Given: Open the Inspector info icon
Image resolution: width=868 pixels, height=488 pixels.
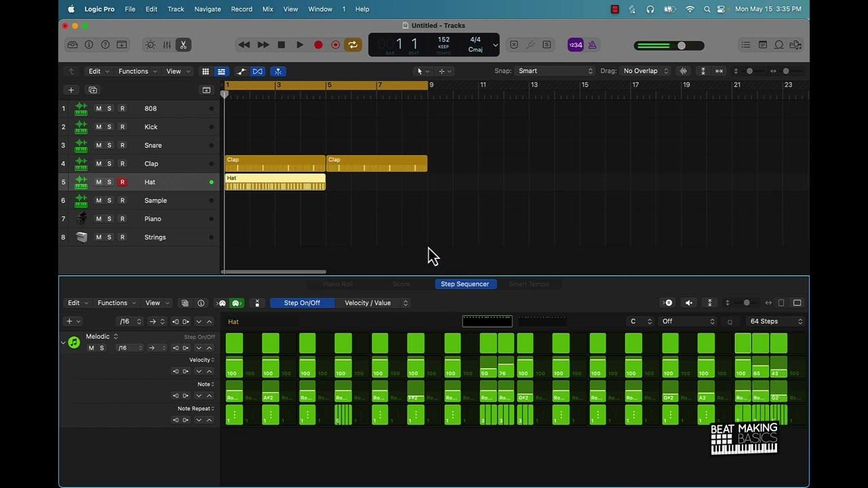Looking at the screenshot, I should (x=89, y=45).
